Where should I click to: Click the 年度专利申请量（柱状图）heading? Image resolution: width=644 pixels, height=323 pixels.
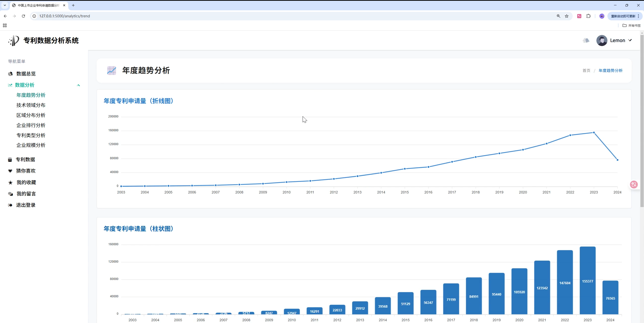tap(139, 229)
